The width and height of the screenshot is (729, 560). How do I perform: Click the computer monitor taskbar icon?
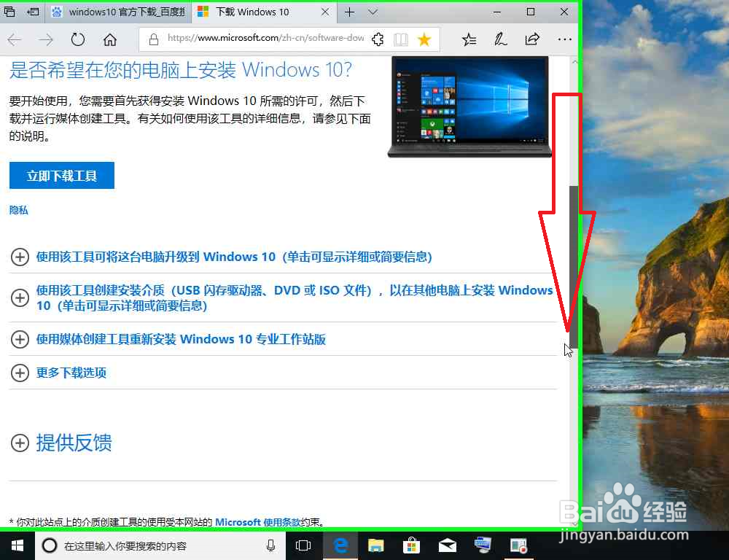pos(483,545)
